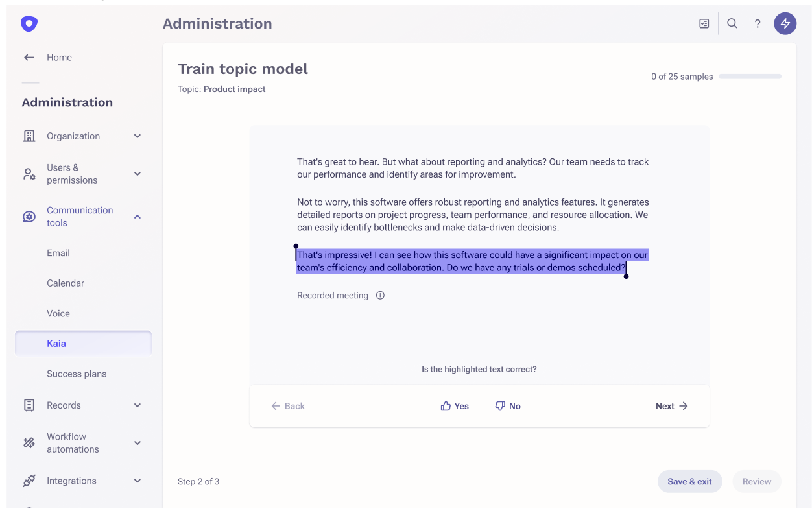Expand the Records section
This screenshot has width=812, height=511.
click(x=137, y=405)
